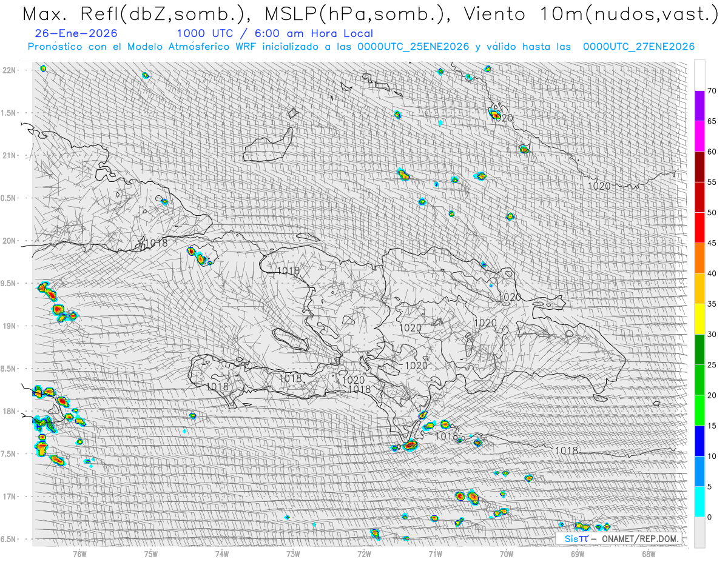Image resolution: width=728 pixels, height=562 pixels.
Task: Click the '8.5N' latitude axis label
Action: 8,369
